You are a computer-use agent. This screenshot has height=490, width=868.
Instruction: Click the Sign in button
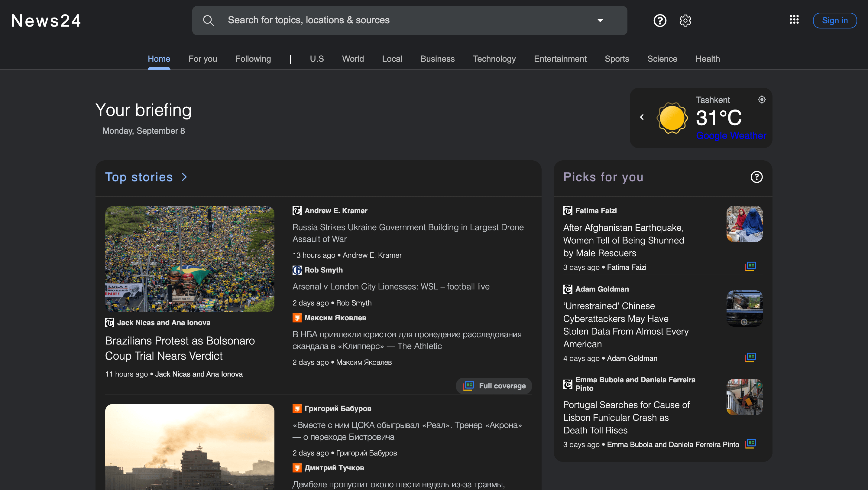835,20
